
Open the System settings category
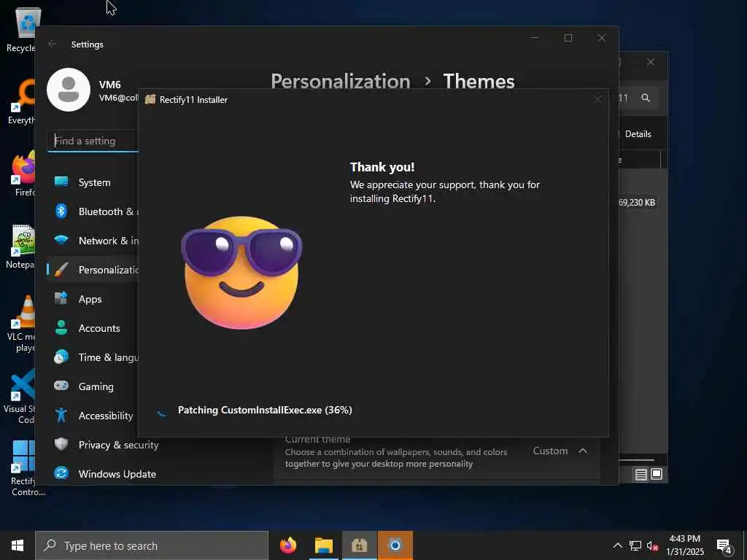93,182
